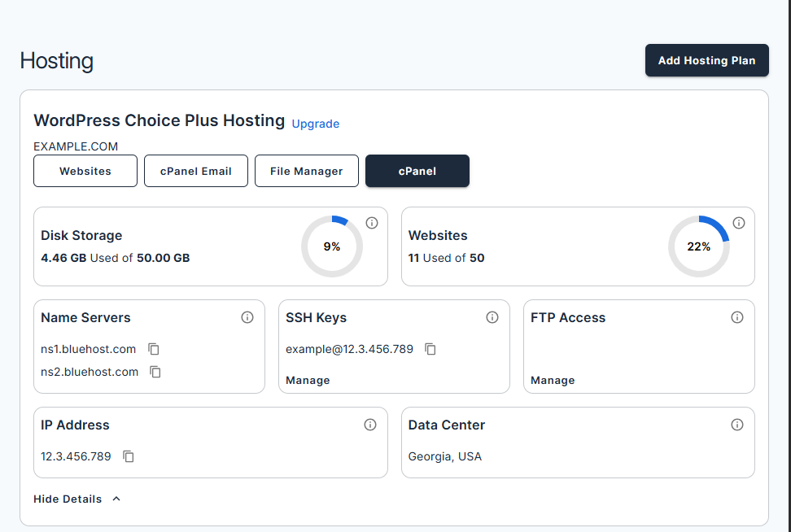Open the Name Servers info tooltip

pos(247,317)
